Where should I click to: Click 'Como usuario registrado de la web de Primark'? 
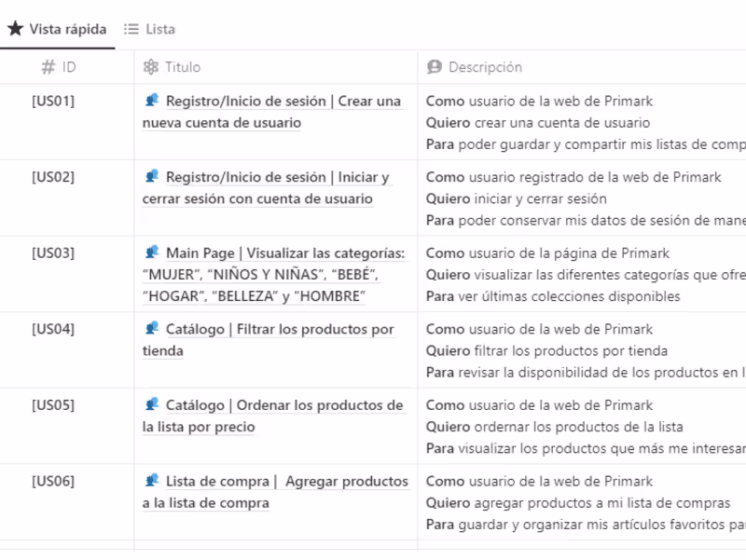tap(573, 177)
